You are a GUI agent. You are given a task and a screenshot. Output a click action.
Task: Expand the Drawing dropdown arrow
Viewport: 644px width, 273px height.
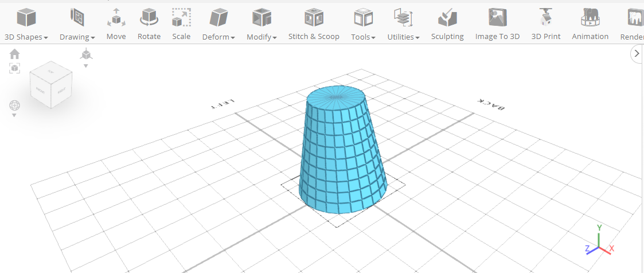(93, 38)
